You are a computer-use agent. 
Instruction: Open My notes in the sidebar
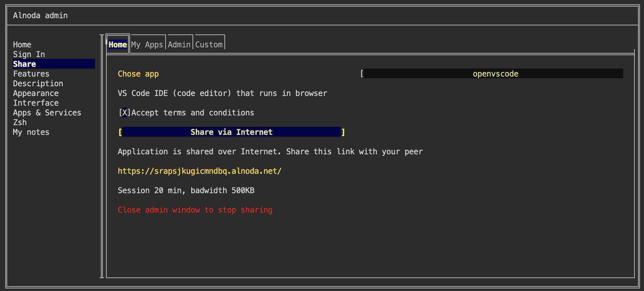pyautogui.click(x=31, y=132)
